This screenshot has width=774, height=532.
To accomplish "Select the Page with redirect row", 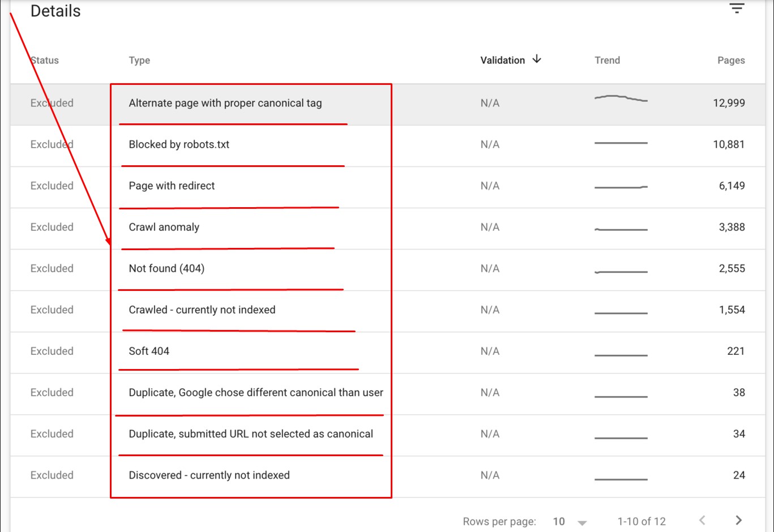I will tap(172, 186).
